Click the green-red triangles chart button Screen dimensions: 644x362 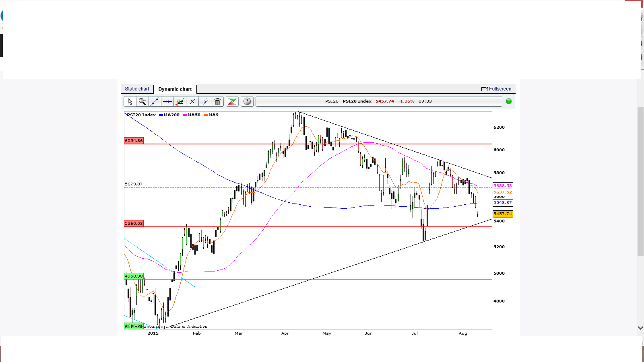coord(232,101)
